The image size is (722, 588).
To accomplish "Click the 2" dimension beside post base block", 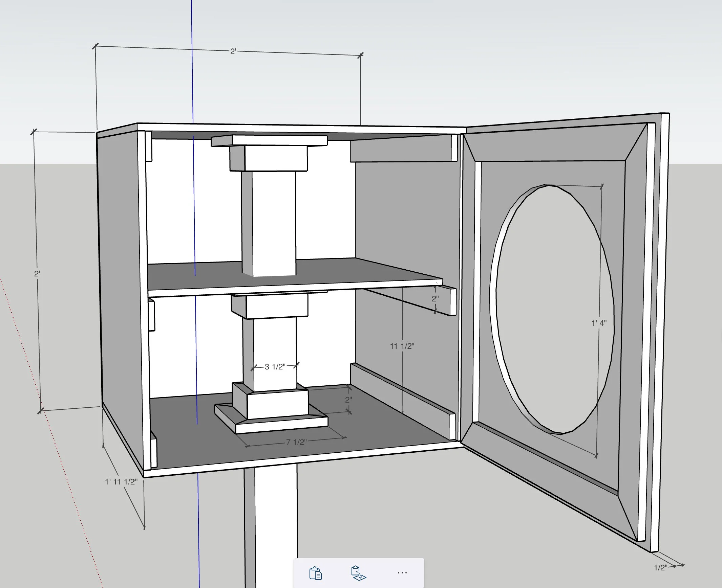I will click(x=348, y=400).
